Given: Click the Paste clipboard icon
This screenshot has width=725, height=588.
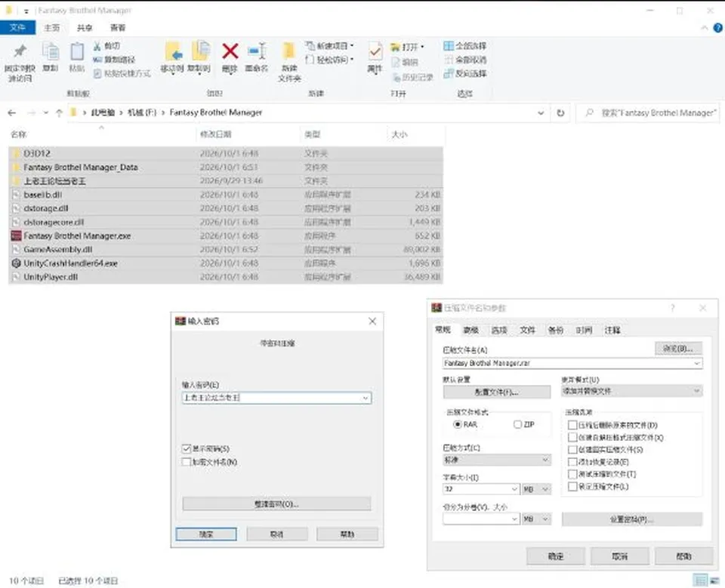Looking at the screenshot, I should click(77, 51).
